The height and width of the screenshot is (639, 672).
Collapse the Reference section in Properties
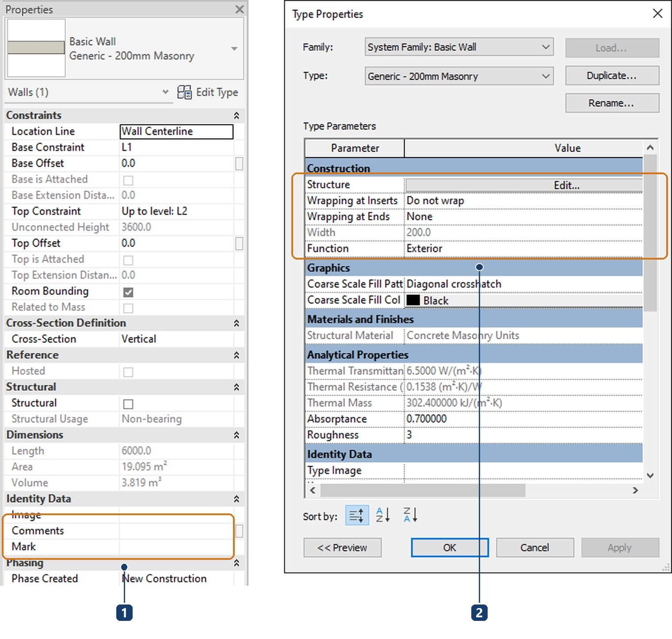pos(237,355)
